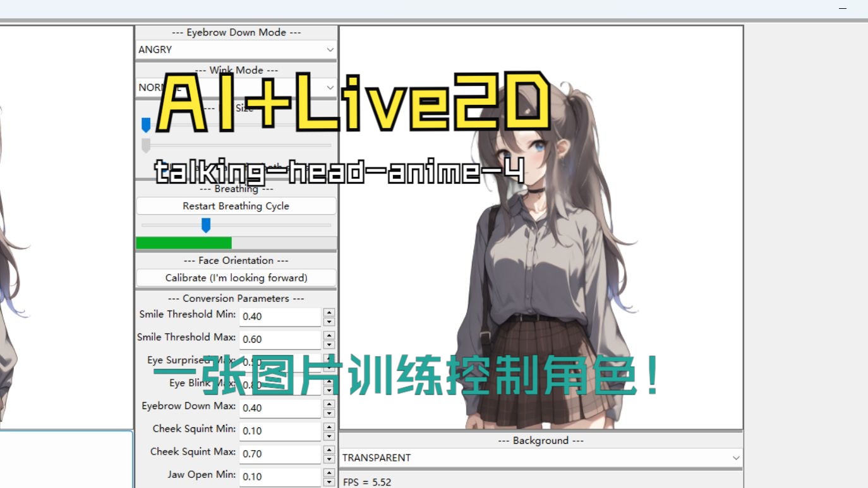Image resolution: width=868 pixels, height=488 pixels.
Task: Decrease Eyebrow Down Max with down arrow
Action: pyautogui.click(x=329, y=413)
